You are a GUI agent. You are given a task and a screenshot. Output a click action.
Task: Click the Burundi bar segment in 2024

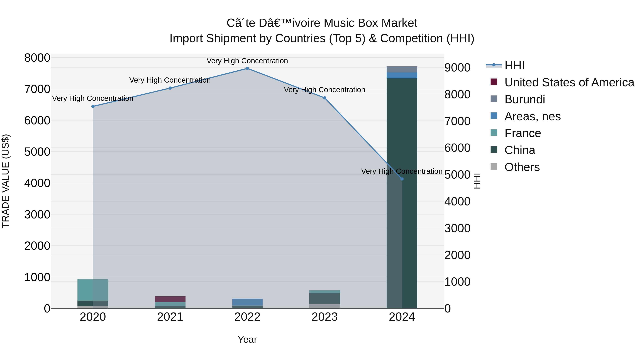pos(402,70)
